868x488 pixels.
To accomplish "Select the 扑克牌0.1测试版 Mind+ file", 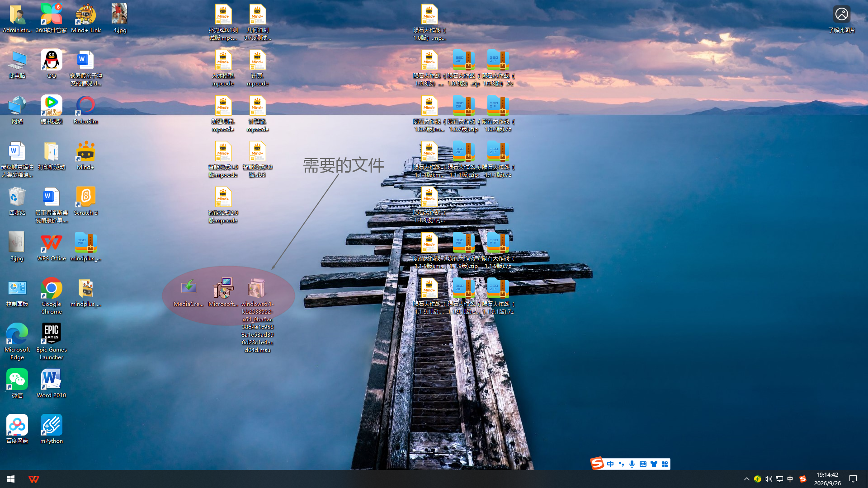I will tap(223, 22).
